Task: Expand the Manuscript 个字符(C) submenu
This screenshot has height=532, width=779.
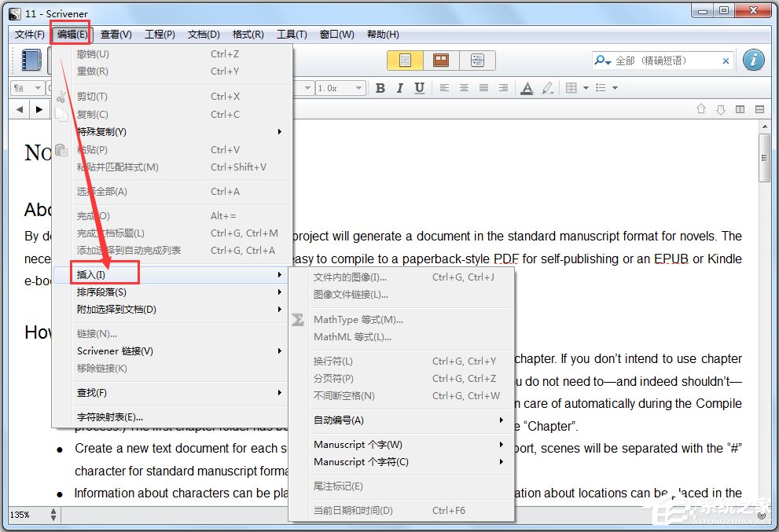Action: [x=402, y=462]
